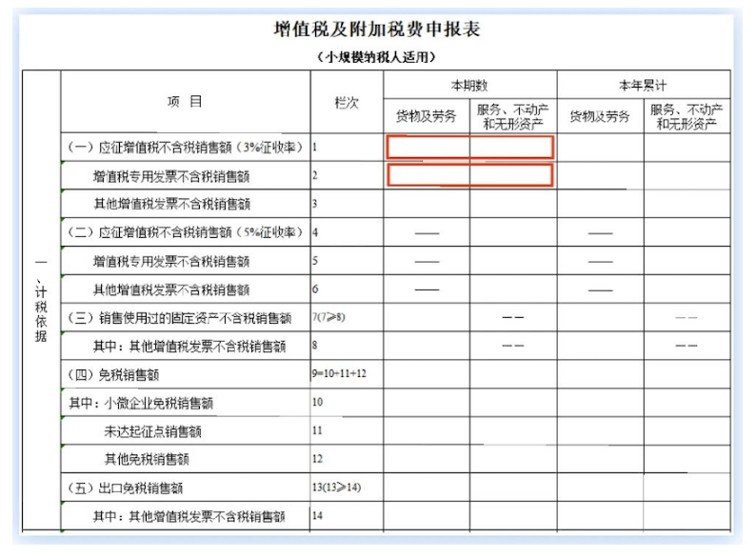Select row 其中:小微企业免税销售额

(x=185, y=403)
